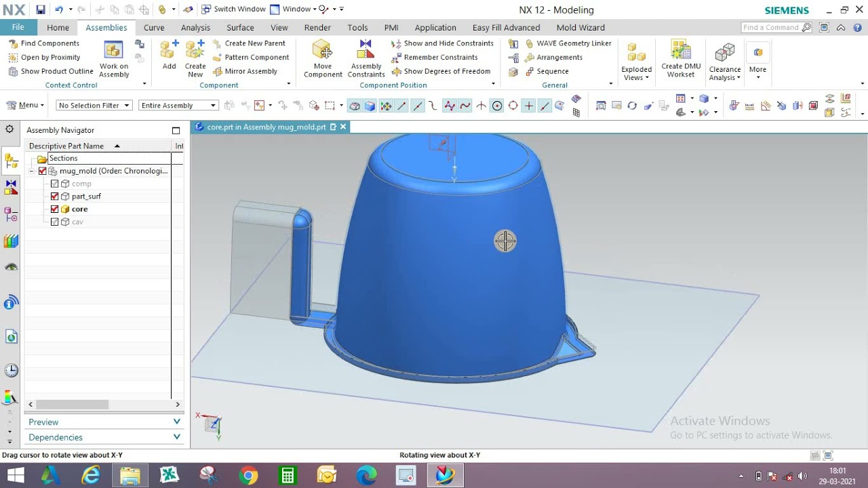Click the Snap Arc Center circle-dot icon
The width and height of the screenshot is (868, 488).
(497, 106)
